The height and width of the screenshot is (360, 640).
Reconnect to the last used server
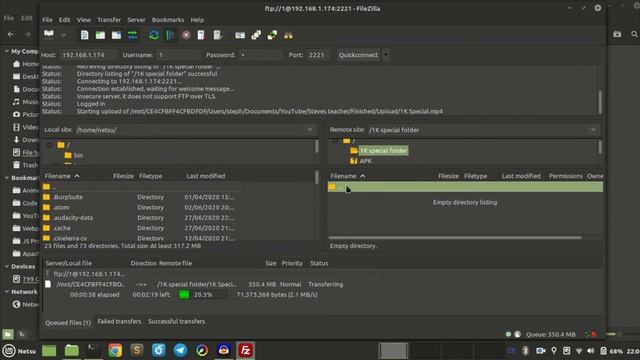pos(218,35)
